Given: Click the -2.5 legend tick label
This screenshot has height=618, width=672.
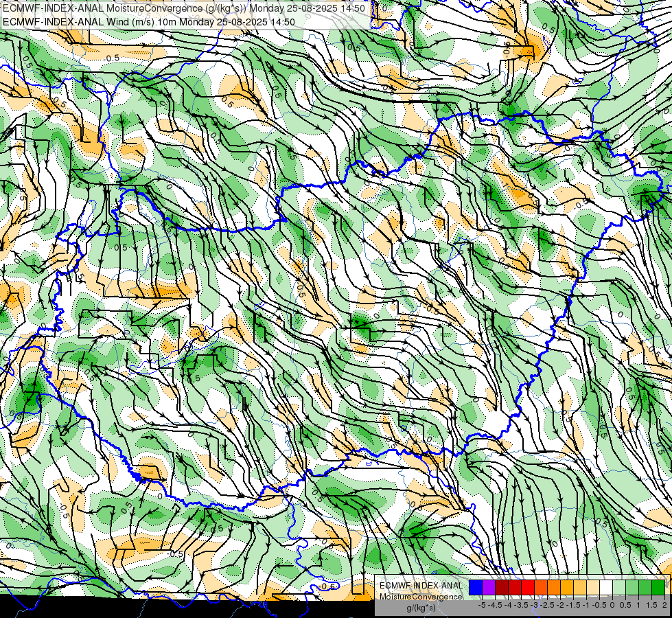Looking at the screenshot, I should 547,605.
